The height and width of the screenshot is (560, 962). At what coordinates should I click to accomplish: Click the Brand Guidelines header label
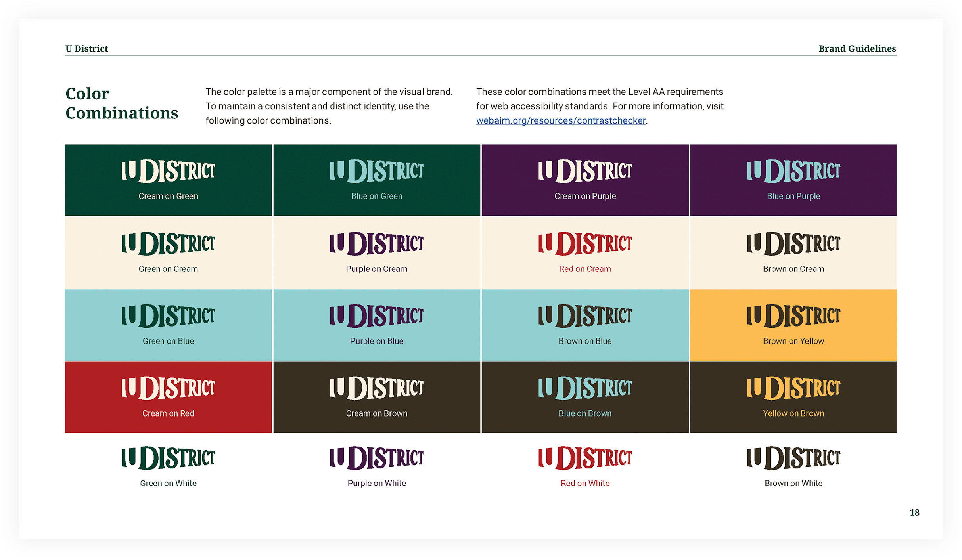click(x=857, y=48)
